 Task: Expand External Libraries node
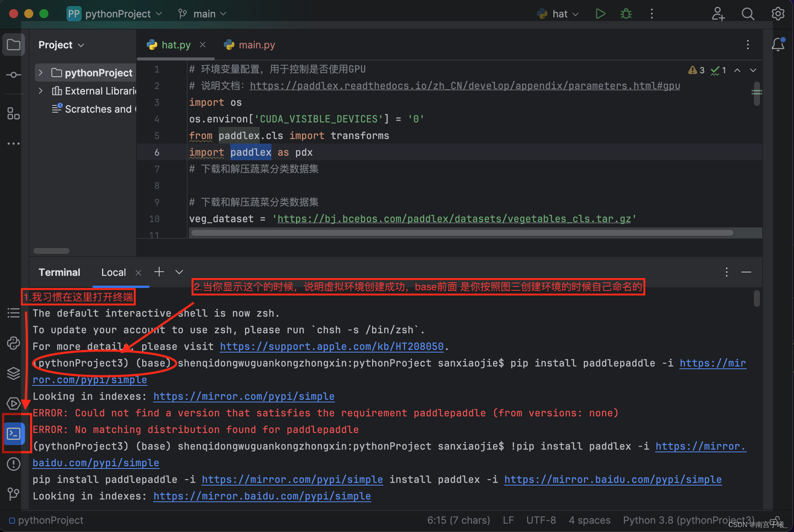point(41,91)
